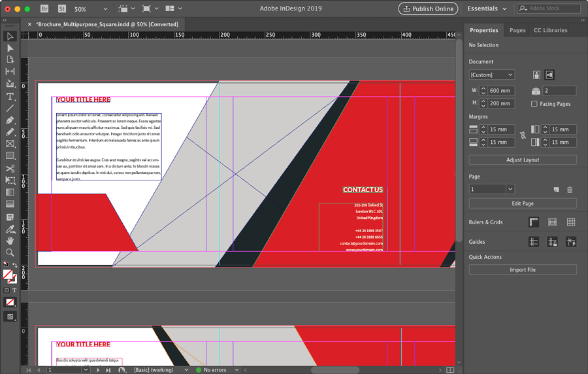Select the Scissors tool

click(10, 169)
